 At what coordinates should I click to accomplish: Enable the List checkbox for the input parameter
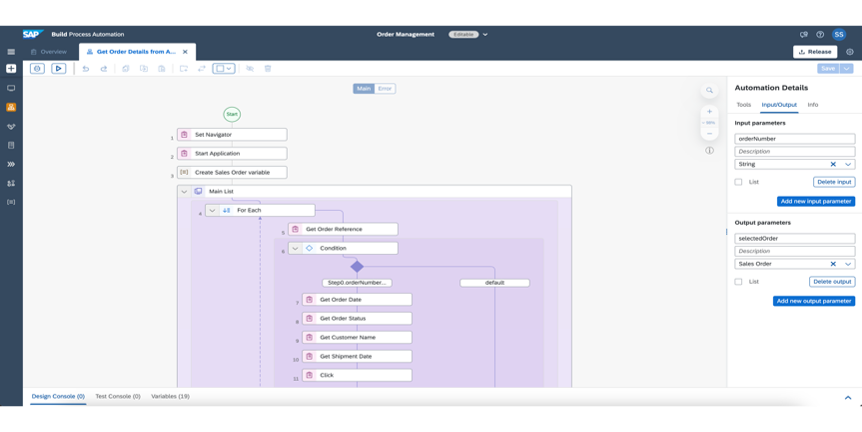(x=739, y=182)
